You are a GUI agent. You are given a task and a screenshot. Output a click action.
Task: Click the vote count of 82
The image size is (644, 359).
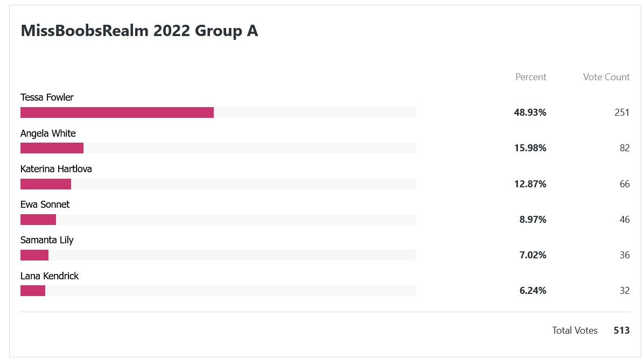(624, 148)
